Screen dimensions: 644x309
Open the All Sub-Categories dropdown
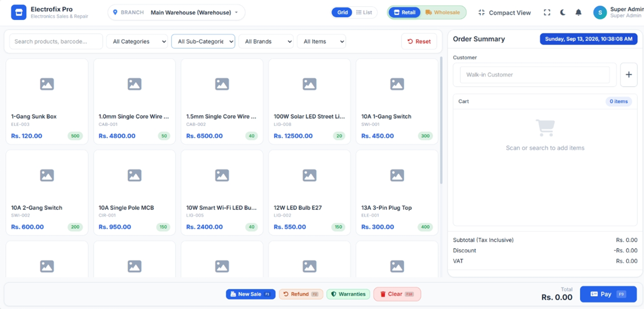[x=203, y=42]
